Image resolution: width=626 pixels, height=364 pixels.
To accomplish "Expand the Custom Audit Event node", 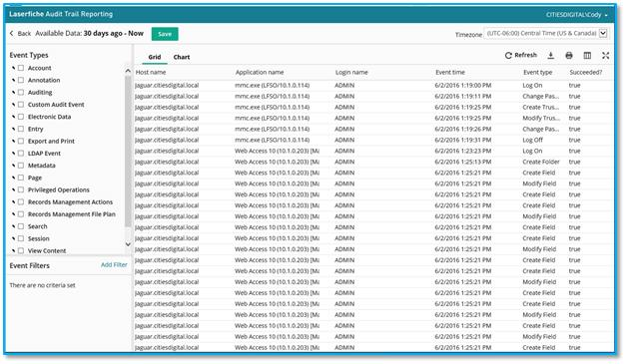I will [x=13, y=105].
